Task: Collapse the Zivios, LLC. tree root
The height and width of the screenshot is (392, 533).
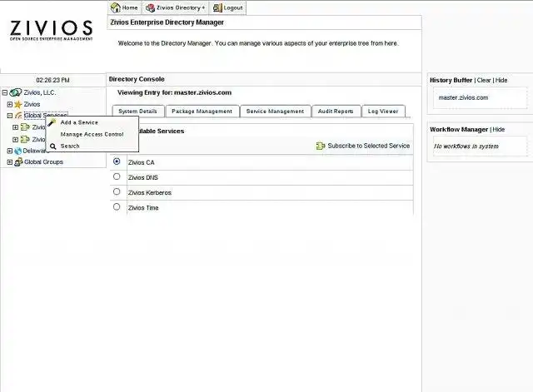Action: coord(5,92)
